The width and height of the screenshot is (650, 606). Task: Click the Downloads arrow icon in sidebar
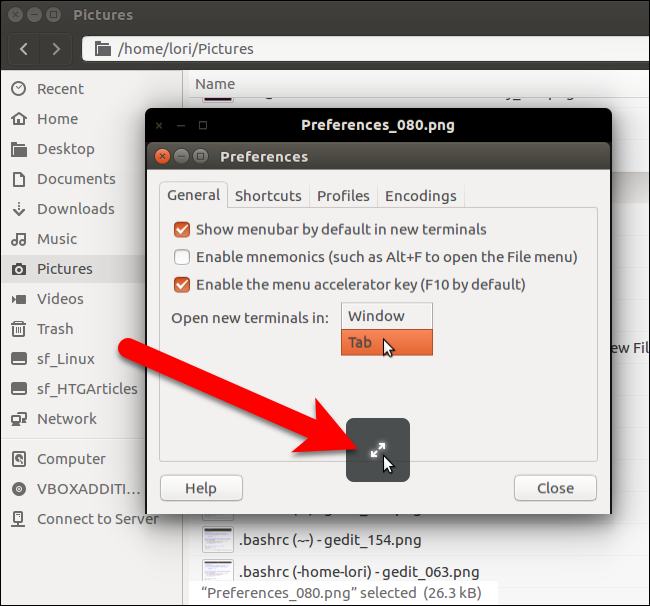(x=19, y=209)
